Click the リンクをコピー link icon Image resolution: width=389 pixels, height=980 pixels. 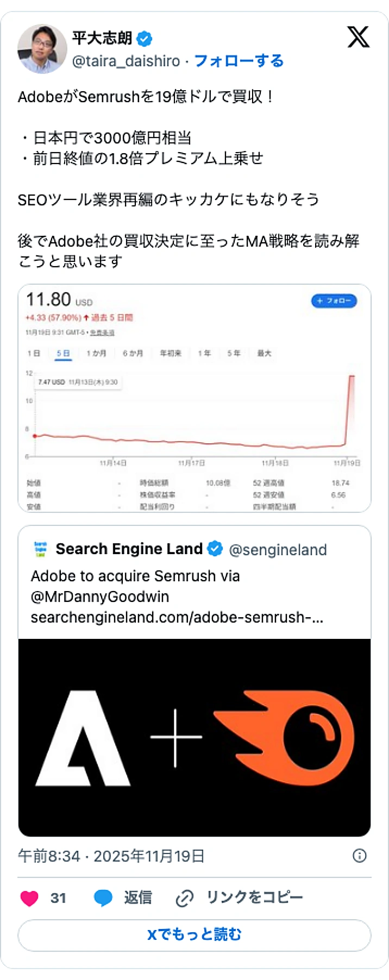(185, 898)
